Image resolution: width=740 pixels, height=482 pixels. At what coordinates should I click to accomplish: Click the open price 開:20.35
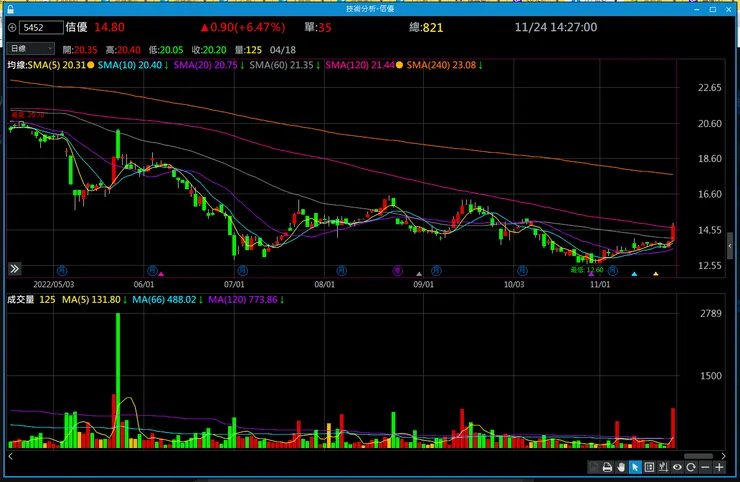point(80,50)
